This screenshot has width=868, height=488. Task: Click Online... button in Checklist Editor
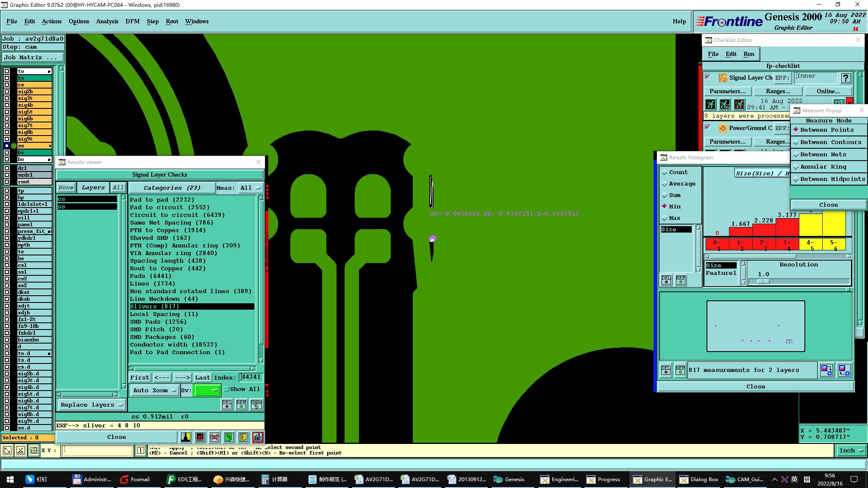pyautogui.click(x=828, y=91)
